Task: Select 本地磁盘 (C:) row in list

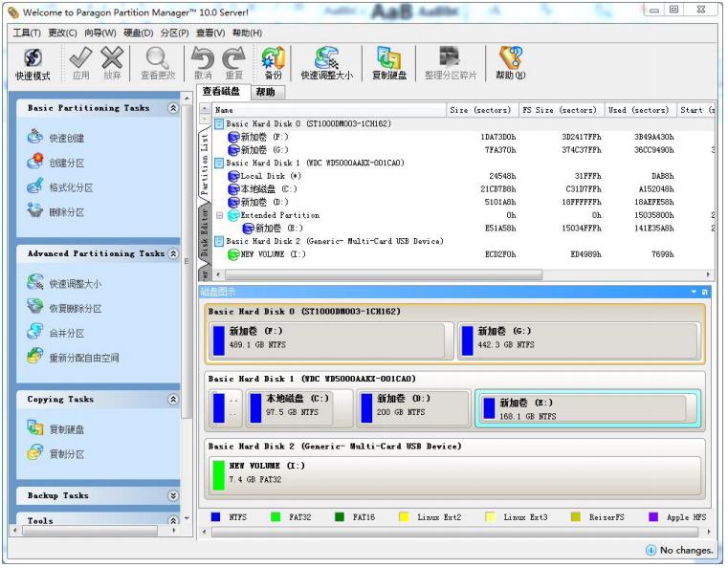Action: (x=463, y=189)
